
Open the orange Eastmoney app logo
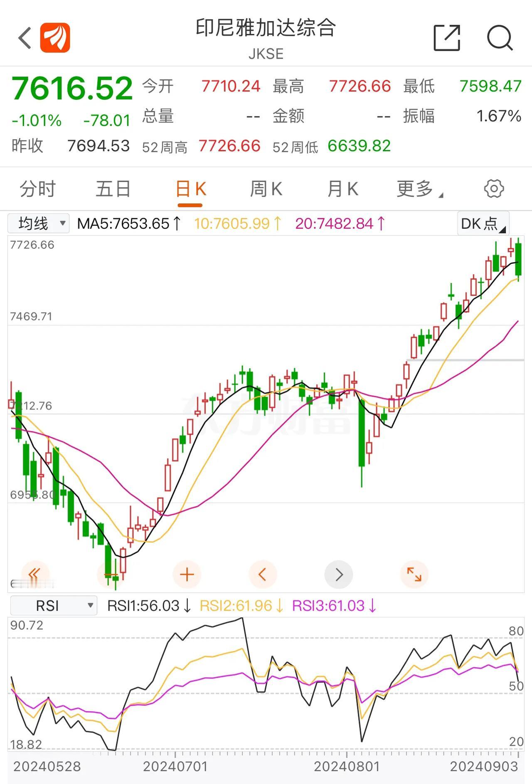pyautogui.click(x=55, y=38)
